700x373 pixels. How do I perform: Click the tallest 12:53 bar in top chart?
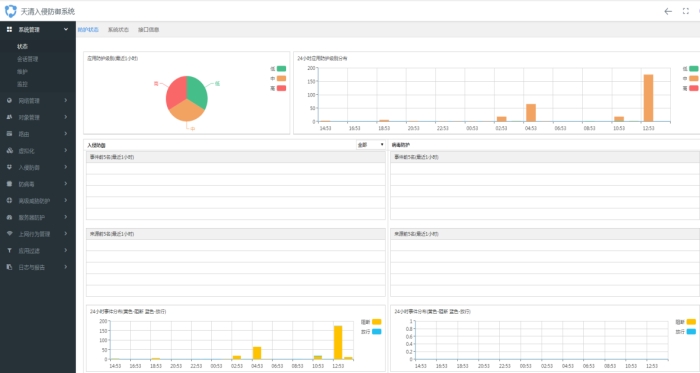[x=648, y=98]
